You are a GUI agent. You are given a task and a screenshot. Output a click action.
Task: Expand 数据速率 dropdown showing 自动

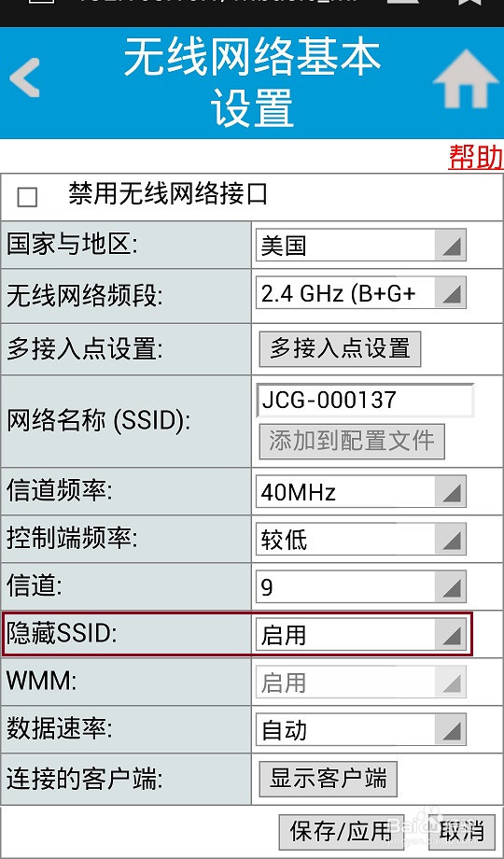[x=361, y=730]
